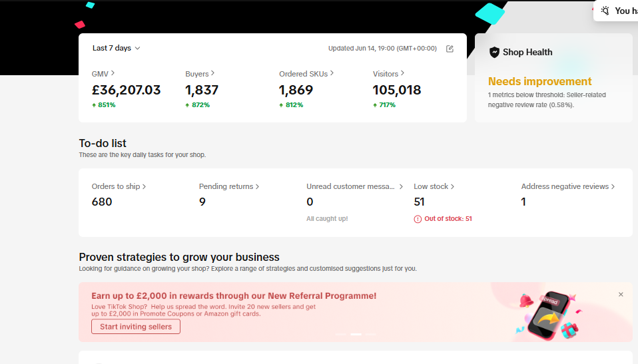Viewport: 638px width, 364px height.
Task: Open the Visitors metric details
Action: click(x=389, y=74)
